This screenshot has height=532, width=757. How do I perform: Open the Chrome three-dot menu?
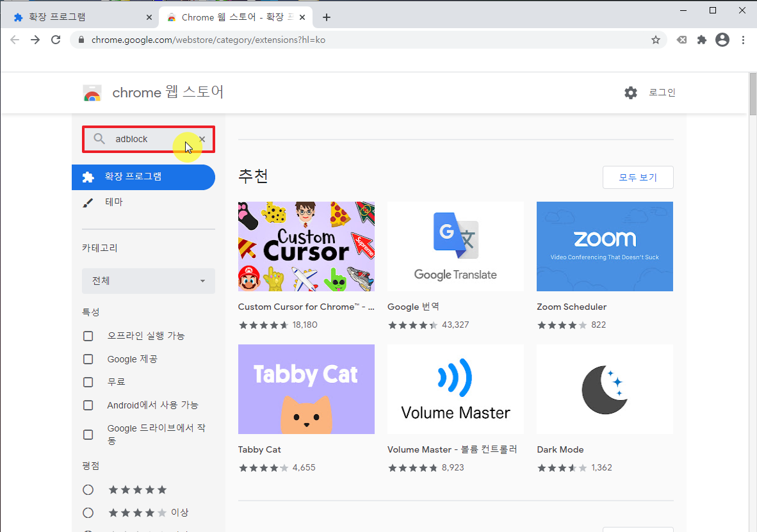pos(743,40)
